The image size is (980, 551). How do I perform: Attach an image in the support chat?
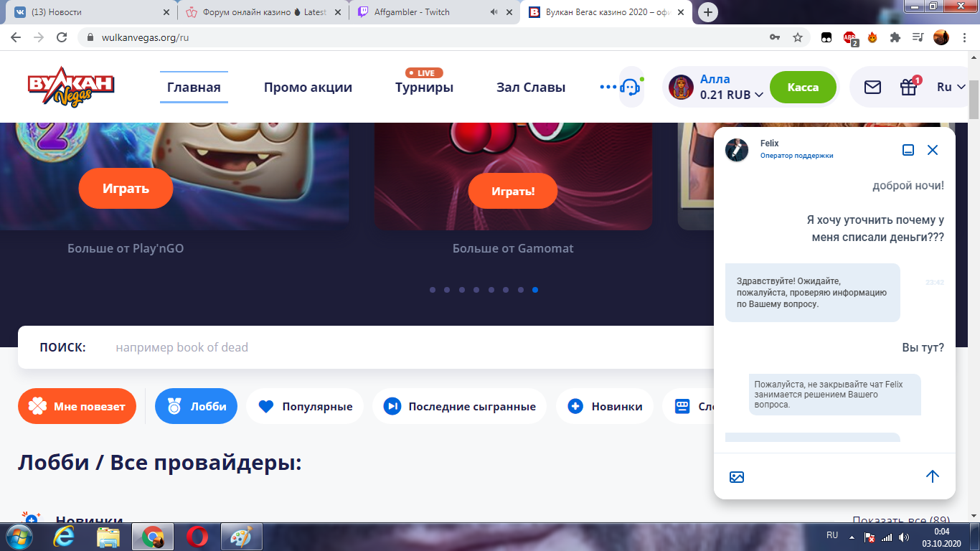coord(737,476)
